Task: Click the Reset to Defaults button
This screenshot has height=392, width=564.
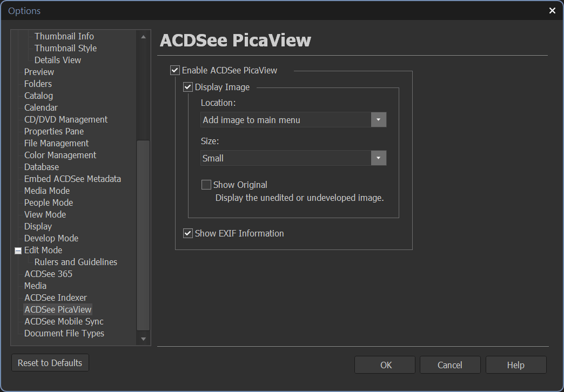Action: click(50, 363)
